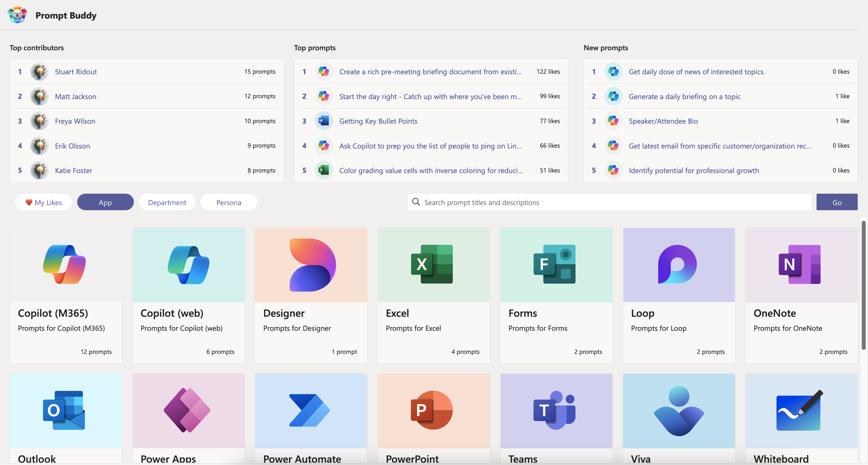Toggle the My Likes filter
The image size is (868, 465).
point(44,202)
